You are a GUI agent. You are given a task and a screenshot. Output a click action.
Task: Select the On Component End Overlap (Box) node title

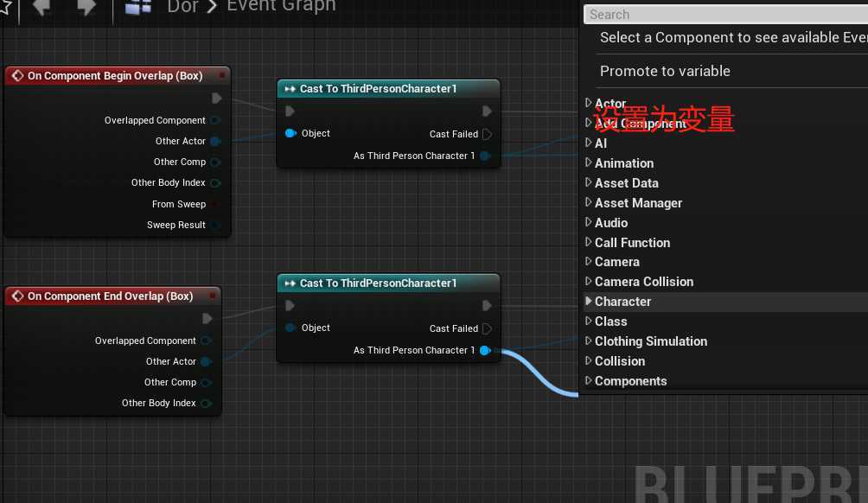[x=110, y=296]
